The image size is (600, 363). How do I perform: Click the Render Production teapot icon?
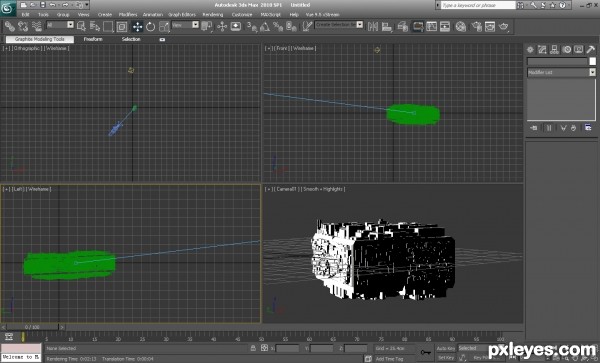[x=504, y=26]
